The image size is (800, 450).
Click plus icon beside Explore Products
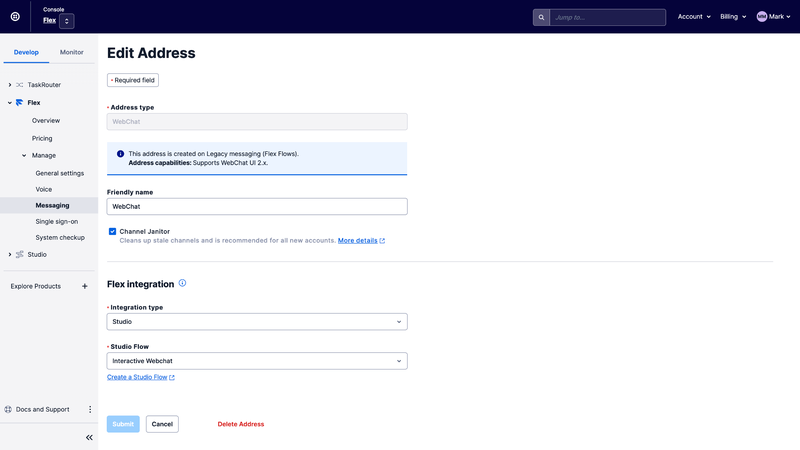(85, 286)
